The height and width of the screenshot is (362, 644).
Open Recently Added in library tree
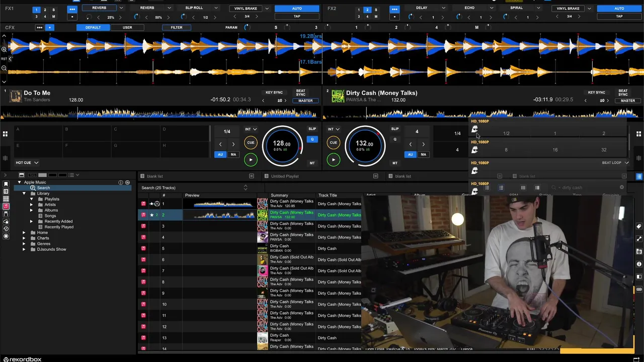(x=58, y=221)
